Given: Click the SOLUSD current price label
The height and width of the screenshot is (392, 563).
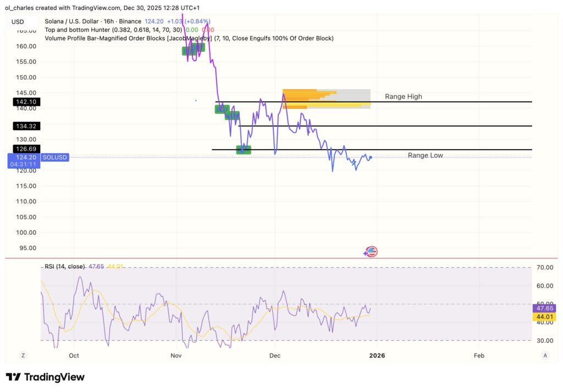Looking at the screenshot, I should point(54,157).
